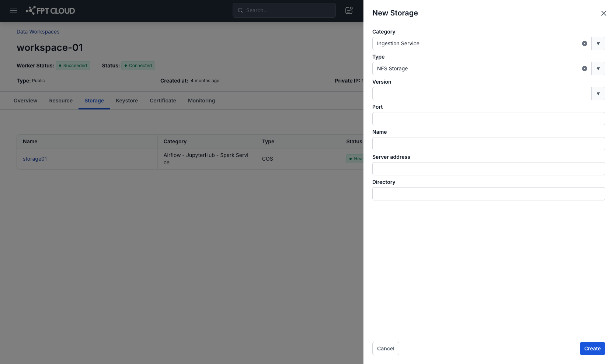Cancel the New Storage form
613x364 pixels.
pyautogui.click(x=386, y=349)
